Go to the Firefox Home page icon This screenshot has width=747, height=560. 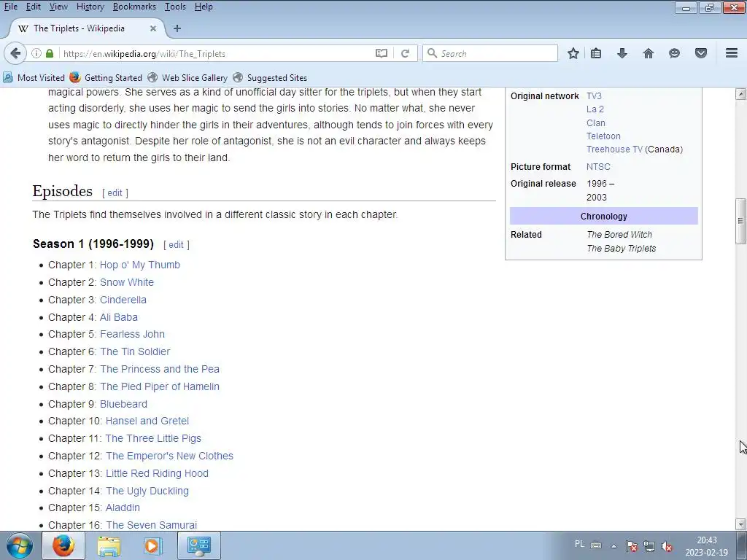[649, 53]
